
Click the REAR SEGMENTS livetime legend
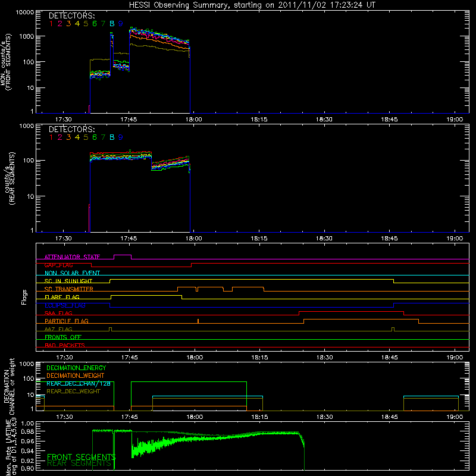(x=79, y=464)
